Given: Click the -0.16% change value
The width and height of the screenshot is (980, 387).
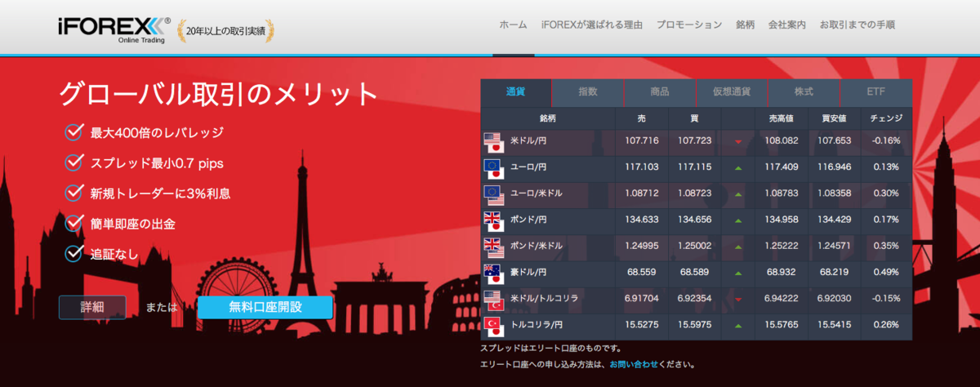Looking at the screenshot, I should tap(886, 141).
